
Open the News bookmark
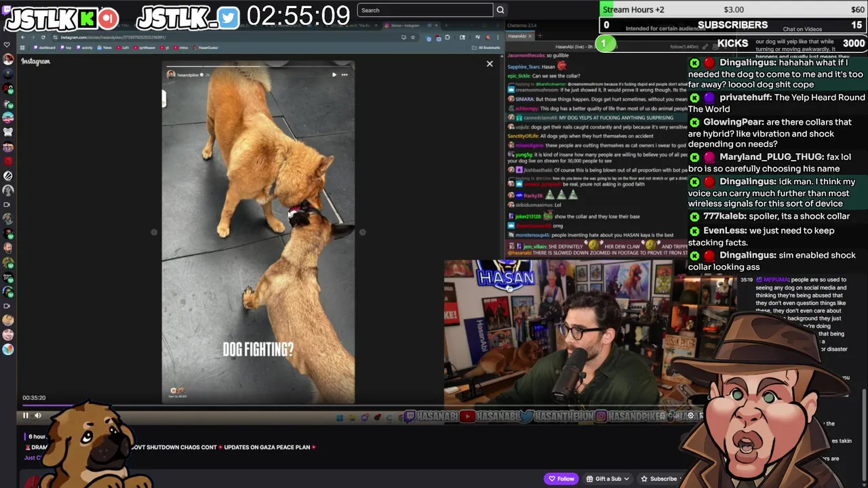105,47
